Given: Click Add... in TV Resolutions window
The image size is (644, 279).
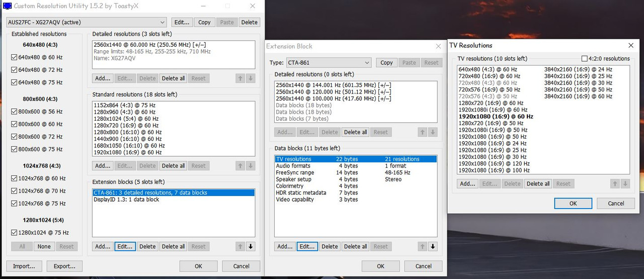Looking at the screenshot, I should point(467,184).
